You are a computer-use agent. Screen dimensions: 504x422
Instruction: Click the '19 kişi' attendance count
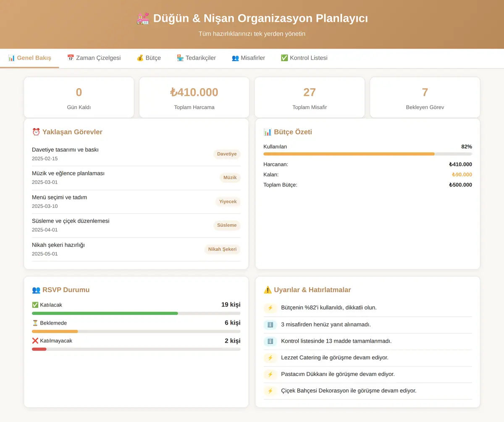231,305
